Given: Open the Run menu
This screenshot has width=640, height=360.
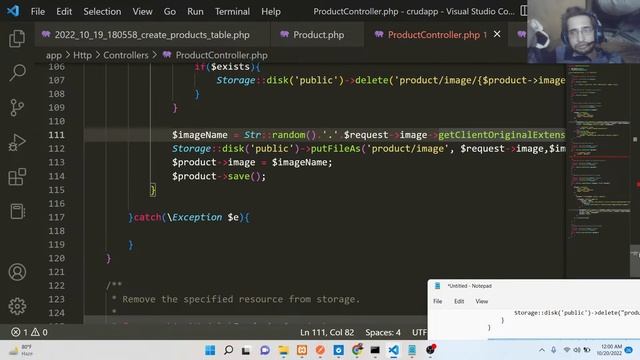Looking at the screenshot, I should [195, 11].
